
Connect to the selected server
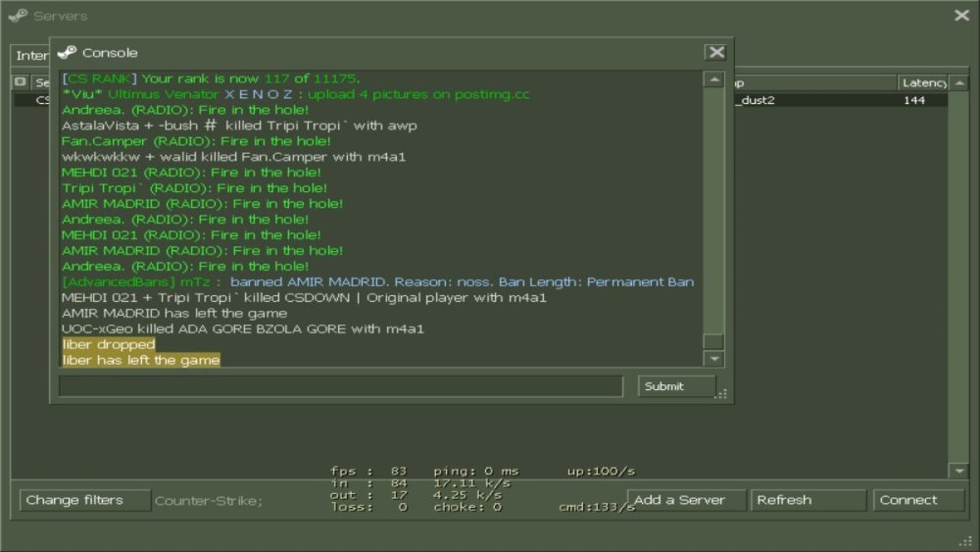click(x=918, y=500)
